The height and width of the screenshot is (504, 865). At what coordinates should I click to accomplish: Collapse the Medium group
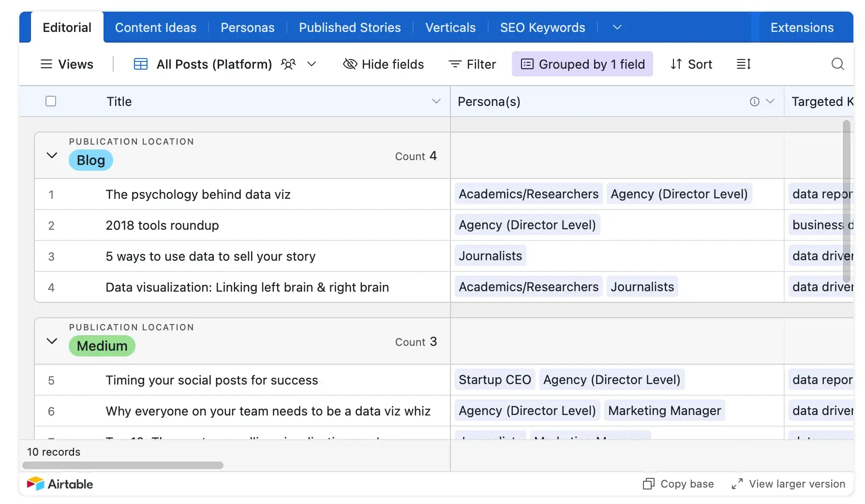click(x=52, y=341)
